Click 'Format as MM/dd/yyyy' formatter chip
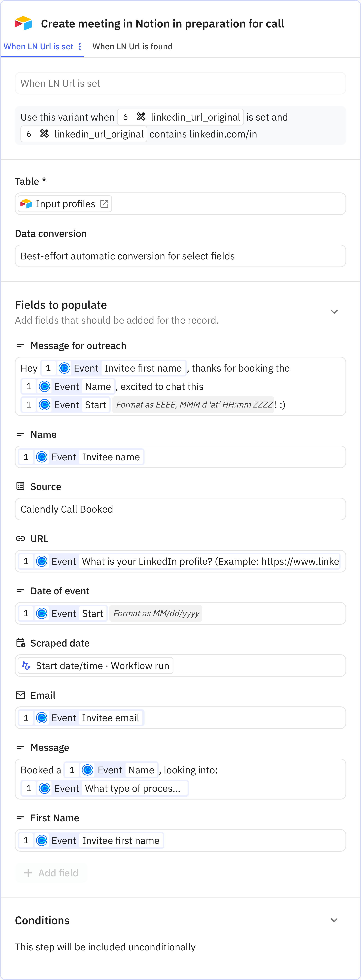Image resolution: width=361 pixels, height=980 pixels. click(x=156, y=613)
